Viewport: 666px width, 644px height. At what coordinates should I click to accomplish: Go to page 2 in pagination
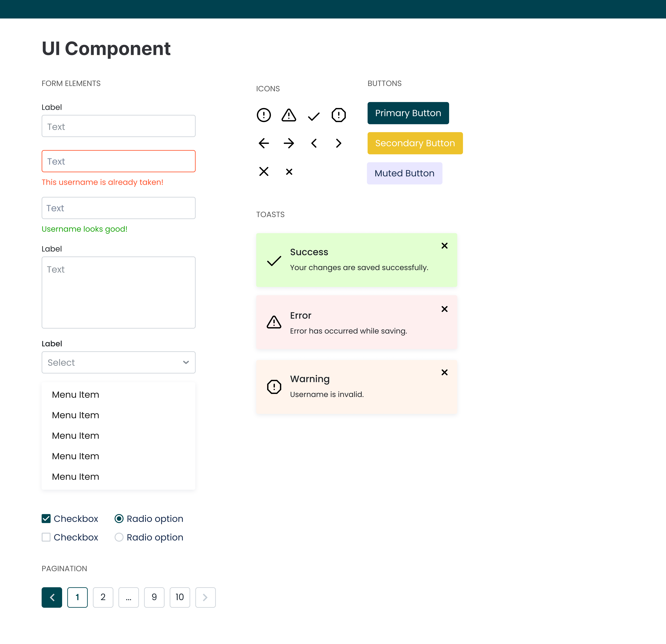[x=103, y=597]
